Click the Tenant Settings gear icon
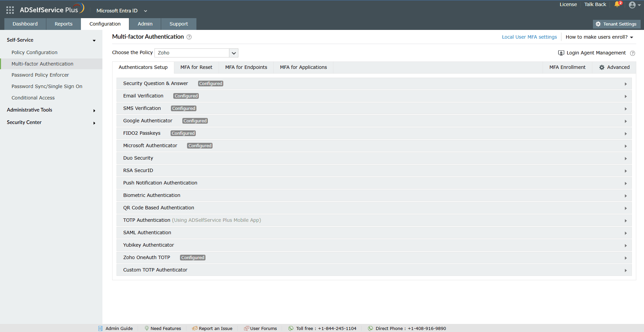Image resolution: width=644 pixels, height=332 pixels. pos(598,24)
